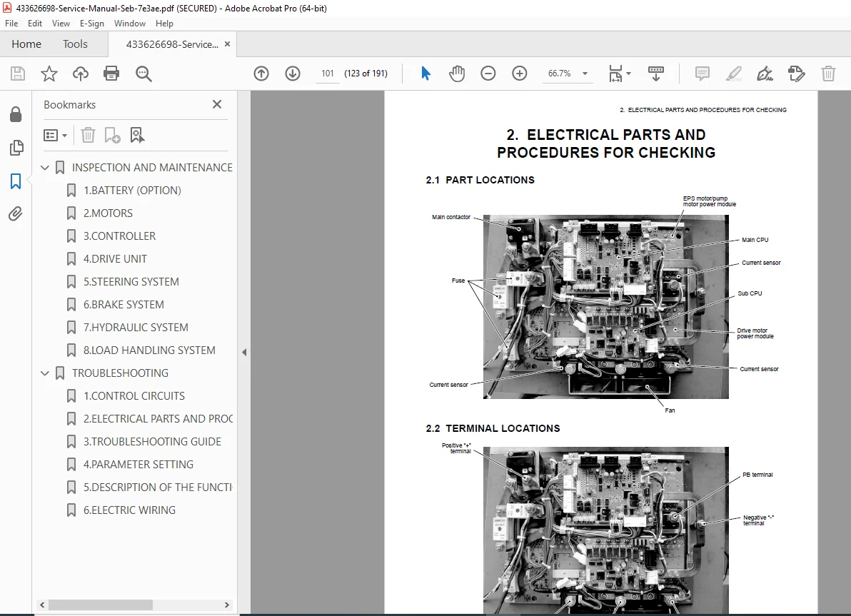Open the Find text magnifier tool
Image resolution: width=851 pixels, height=616 pixels.
[x=143, y=74]
